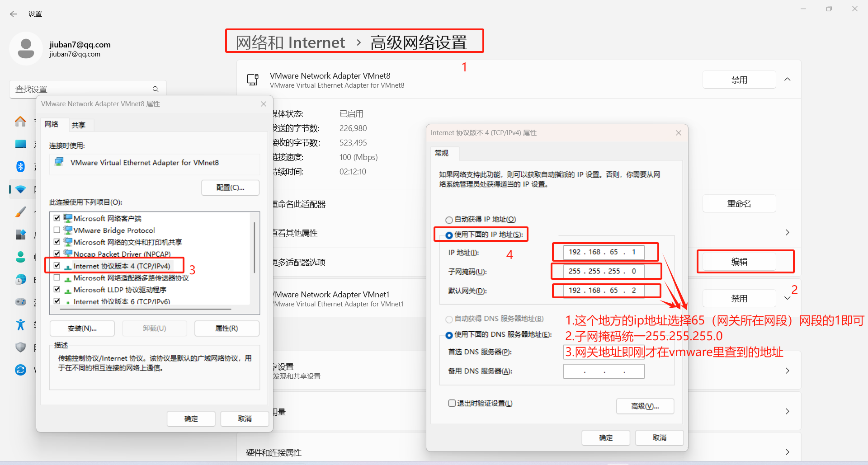Click the 配置(C) button
The height and width of the screenshot is (465, 868).
point(230,187)
